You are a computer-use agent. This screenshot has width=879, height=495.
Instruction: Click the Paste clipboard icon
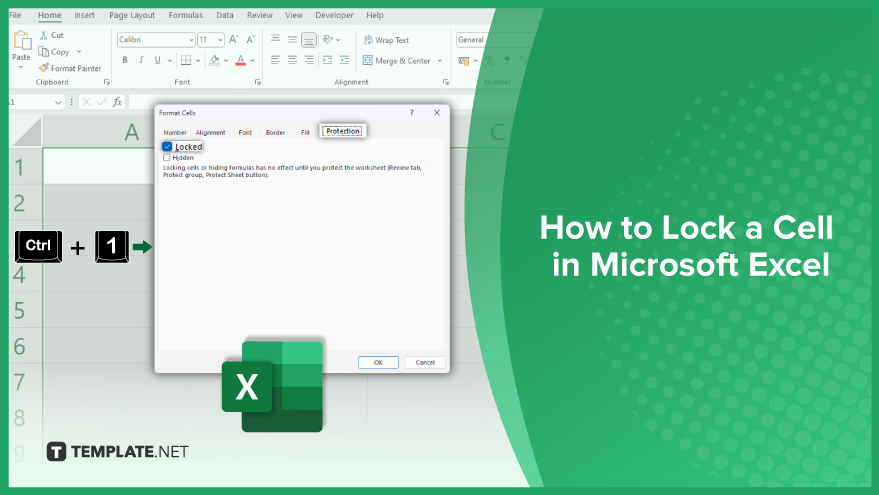coord(22,40)
